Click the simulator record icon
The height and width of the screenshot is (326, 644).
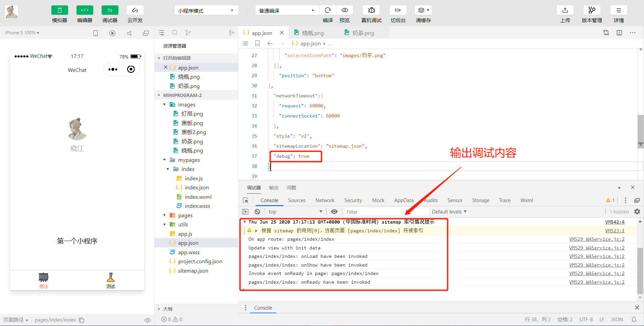(x=112, y=33)
